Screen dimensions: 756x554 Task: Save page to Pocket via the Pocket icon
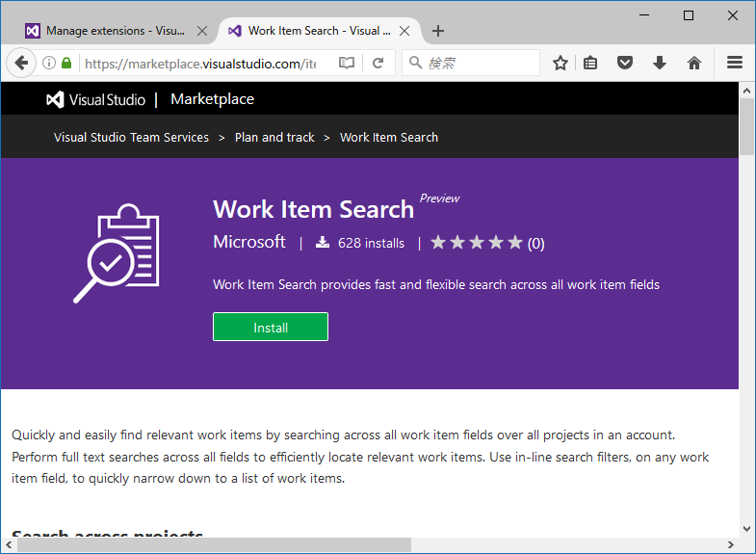(625, 63)
